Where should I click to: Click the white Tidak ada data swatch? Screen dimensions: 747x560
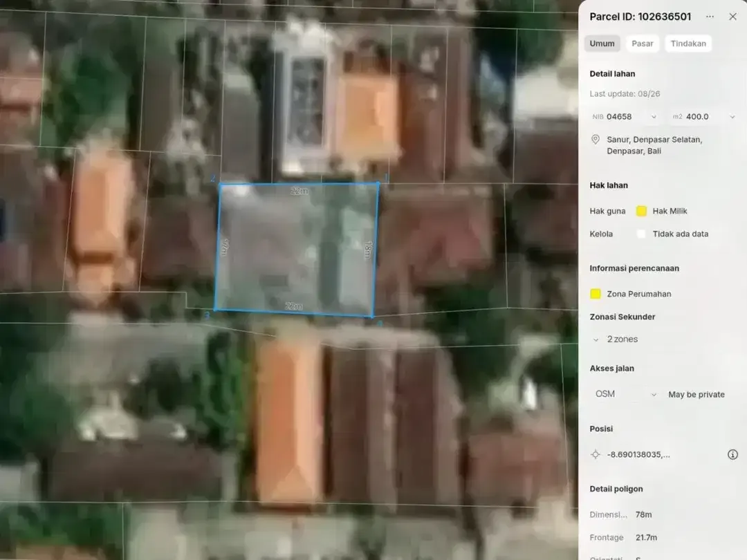(641, 234)
